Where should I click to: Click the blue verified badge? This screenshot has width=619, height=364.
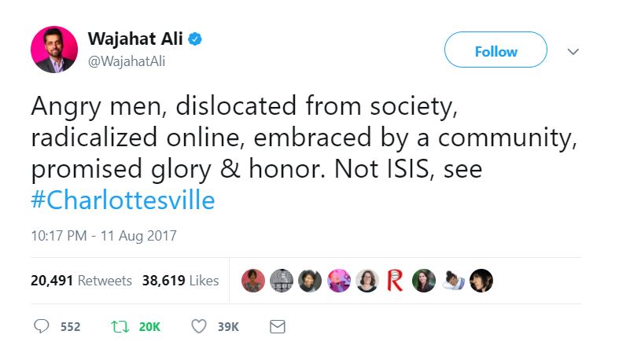point(195,39)
